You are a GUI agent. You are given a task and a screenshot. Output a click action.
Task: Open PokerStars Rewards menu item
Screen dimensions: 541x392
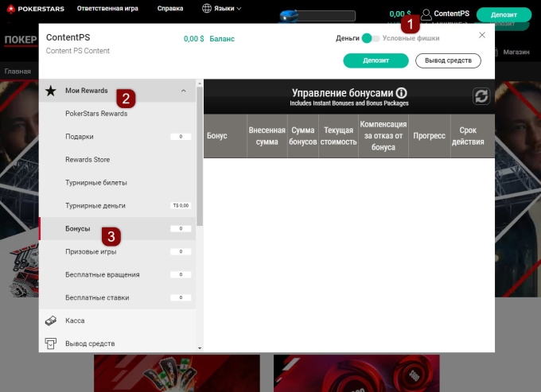117,114
